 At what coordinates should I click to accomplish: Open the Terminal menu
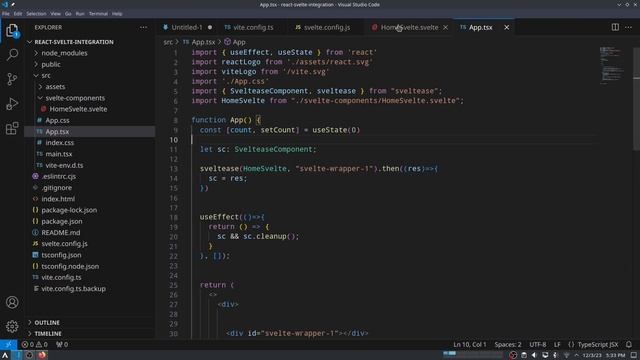tap(98, 14)
